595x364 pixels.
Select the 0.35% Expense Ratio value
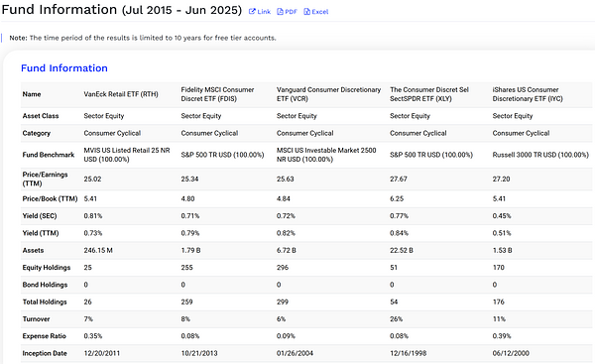93,336
